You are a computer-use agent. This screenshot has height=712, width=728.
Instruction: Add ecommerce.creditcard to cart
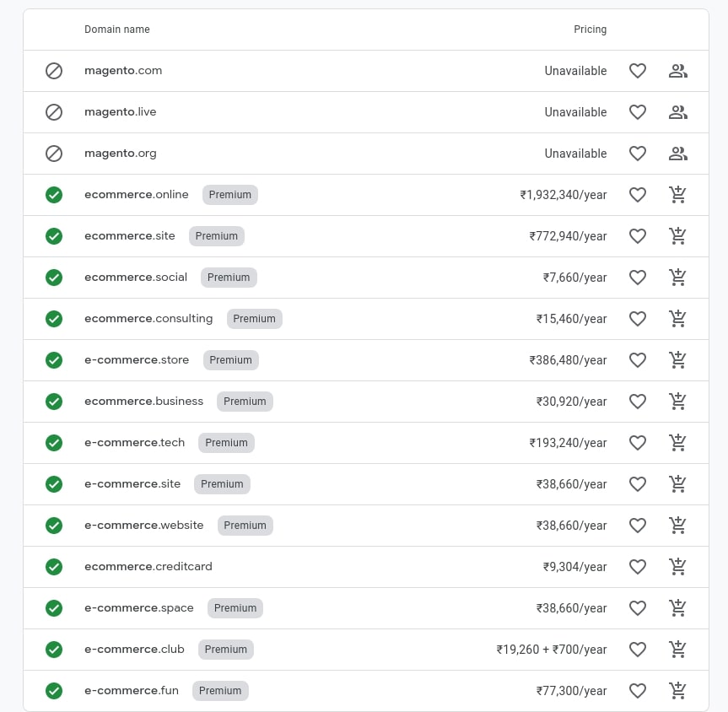pos(678,567)
